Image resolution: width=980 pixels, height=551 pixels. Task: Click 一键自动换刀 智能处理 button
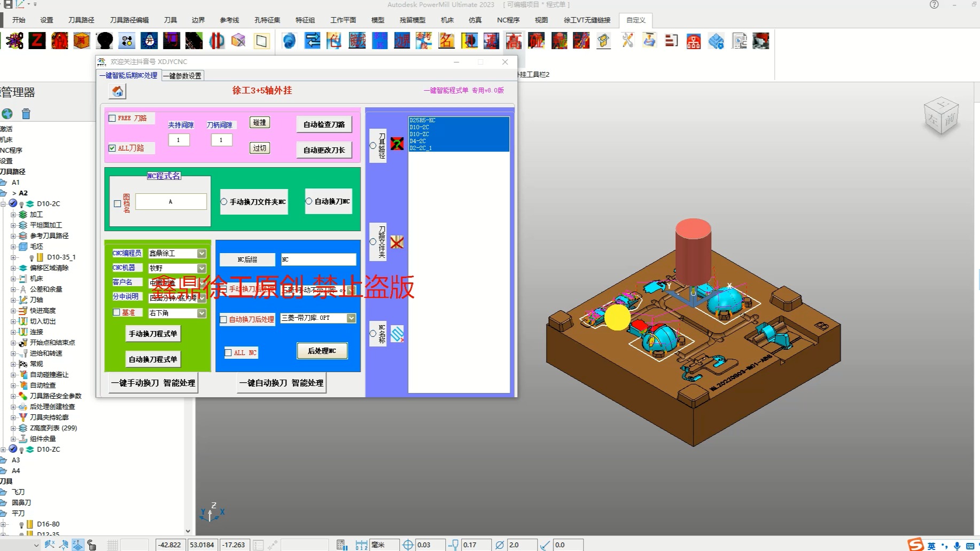281,383
